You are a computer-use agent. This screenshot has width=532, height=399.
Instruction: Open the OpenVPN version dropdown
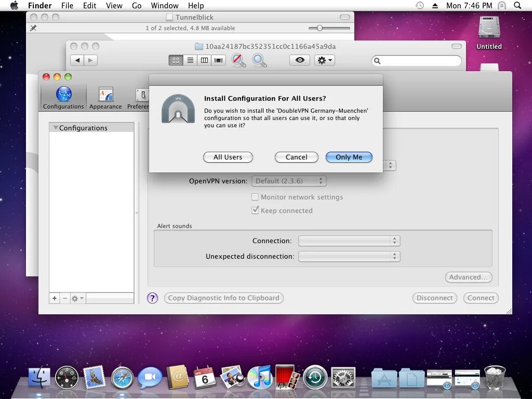point(289,181)
